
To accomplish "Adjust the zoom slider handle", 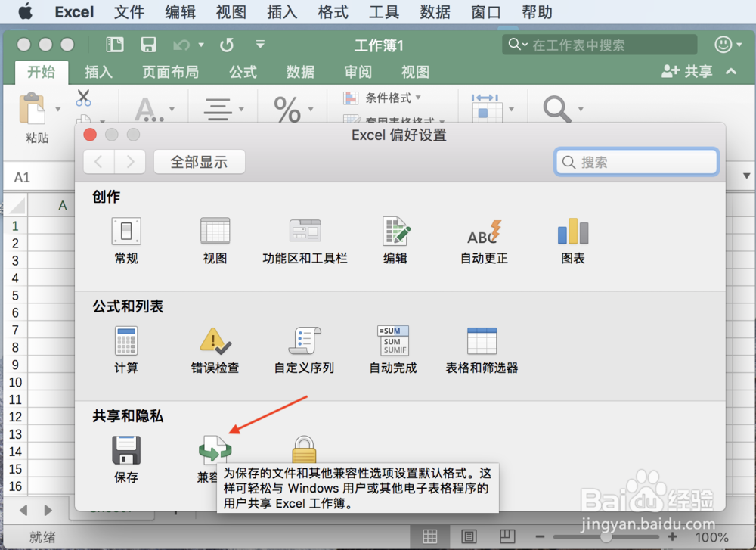I will (x=606, y=536).
